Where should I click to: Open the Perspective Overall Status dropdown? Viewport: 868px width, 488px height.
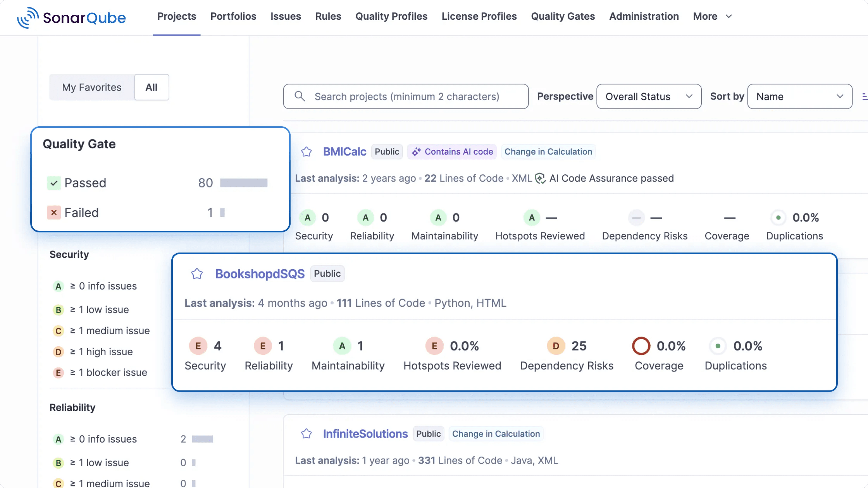648,96
